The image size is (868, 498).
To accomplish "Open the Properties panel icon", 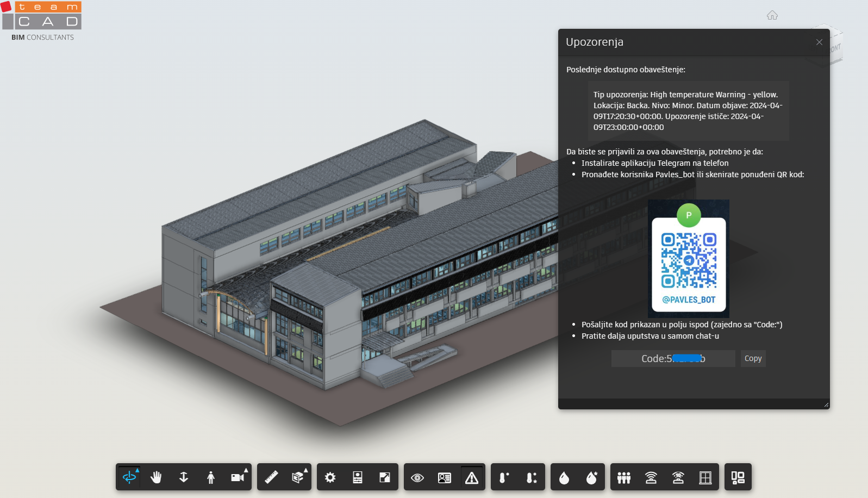I will tap(358, 477).
